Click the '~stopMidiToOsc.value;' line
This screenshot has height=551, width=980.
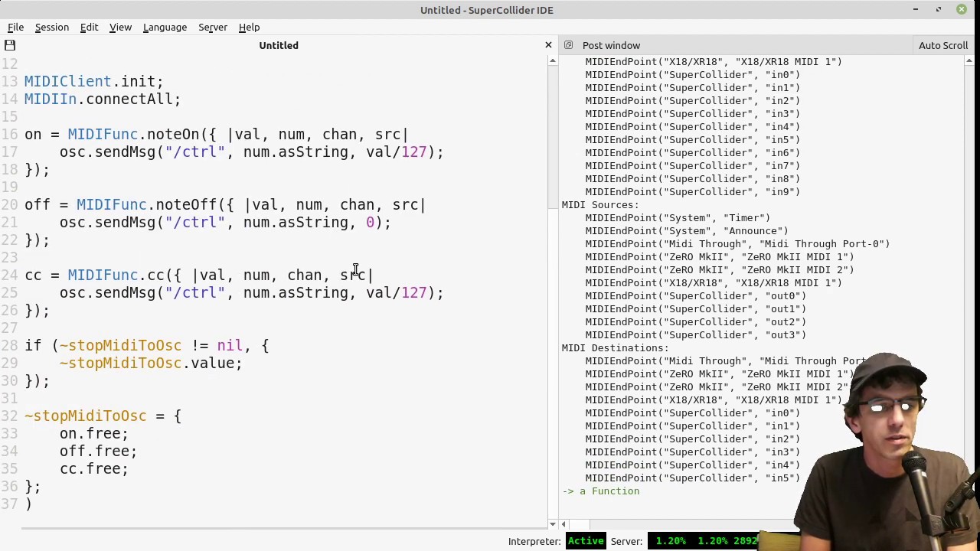click(151, 363)
